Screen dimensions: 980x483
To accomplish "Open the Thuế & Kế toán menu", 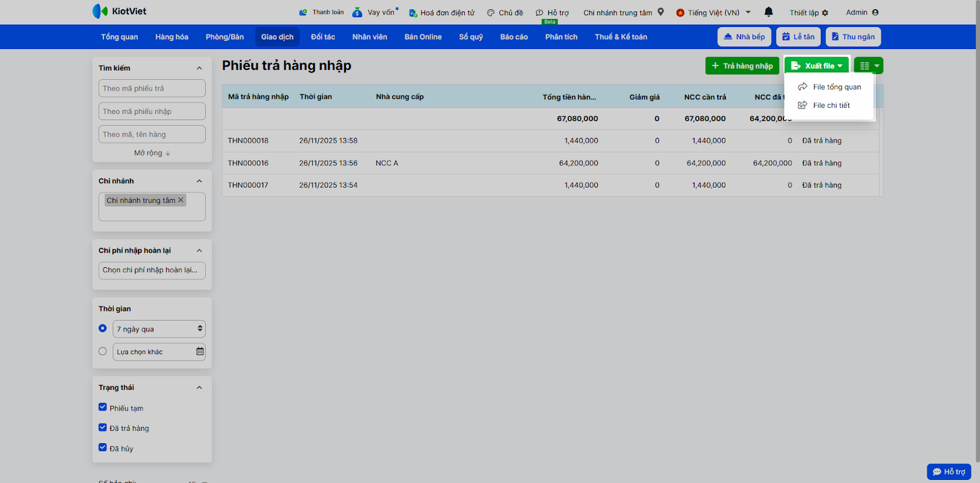I will coord(621,37).
